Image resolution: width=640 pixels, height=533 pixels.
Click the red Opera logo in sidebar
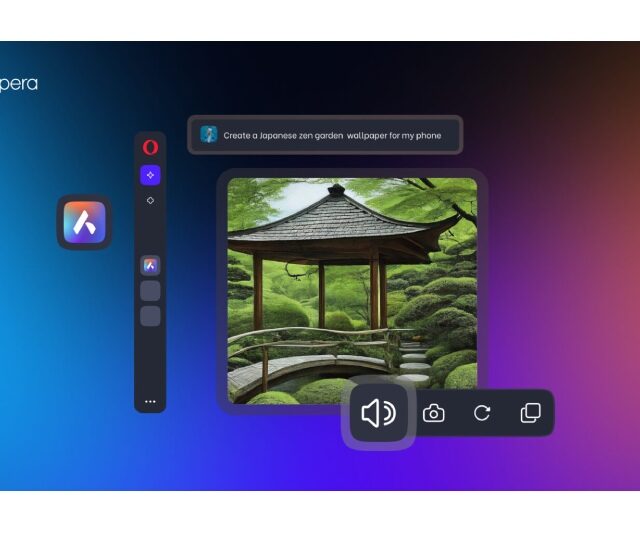[x=150, y=147]
